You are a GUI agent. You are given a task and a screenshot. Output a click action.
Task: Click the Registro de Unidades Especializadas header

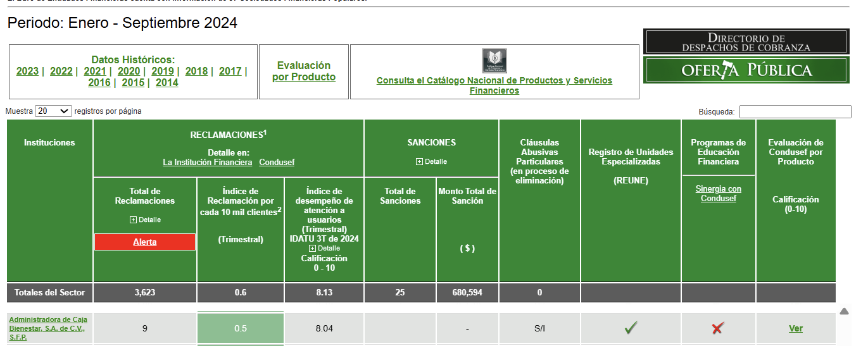pos(631,166)
